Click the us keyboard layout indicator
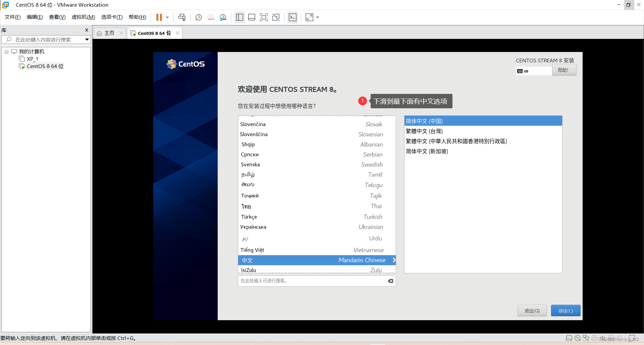Image resolution: width=644 pixels, height=345 pixels. (533, 71)
